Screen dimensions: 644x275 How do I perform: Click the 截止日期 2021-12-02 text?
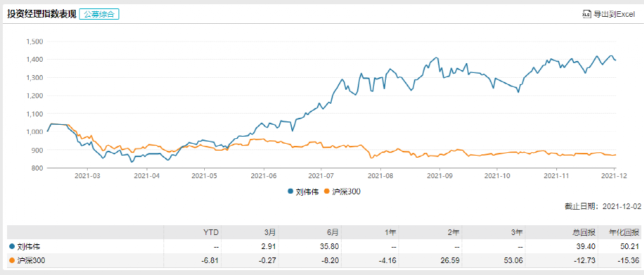click(x=603, y=207)
